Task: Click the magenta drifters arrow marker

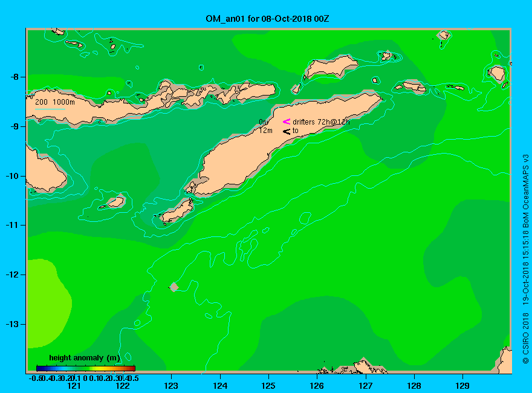Action: click(287, 122)
